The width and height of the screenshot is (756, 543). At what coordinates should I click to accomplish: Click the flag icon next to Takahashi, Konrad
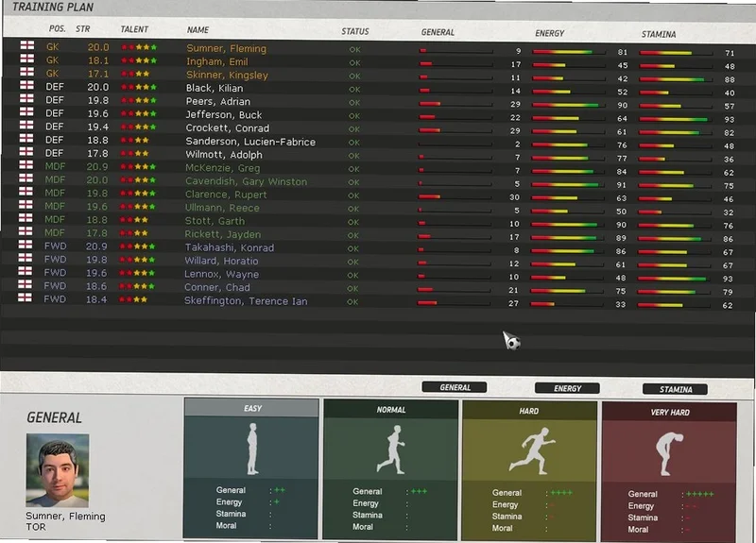tap(26, 245)
